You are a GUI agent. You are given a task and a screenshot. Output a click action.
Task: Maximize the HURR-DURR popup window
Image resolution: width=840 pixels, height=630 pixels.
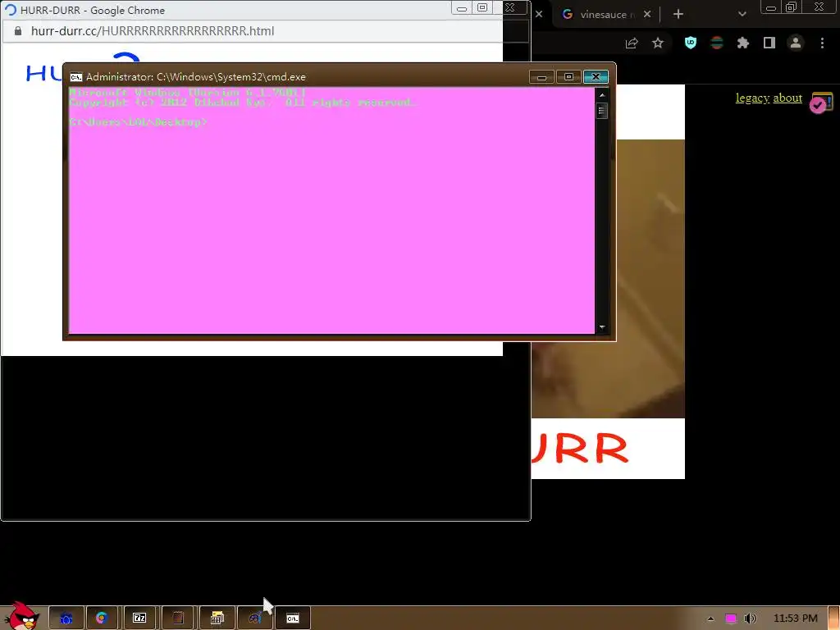pyautogui.click(x=482, y=8)
